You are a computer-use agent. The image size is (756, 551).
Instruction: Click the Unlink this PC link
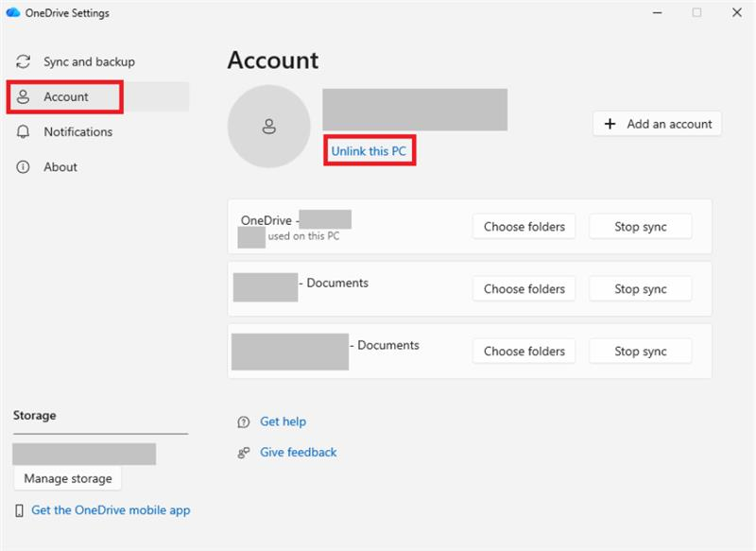pos(369,151)
